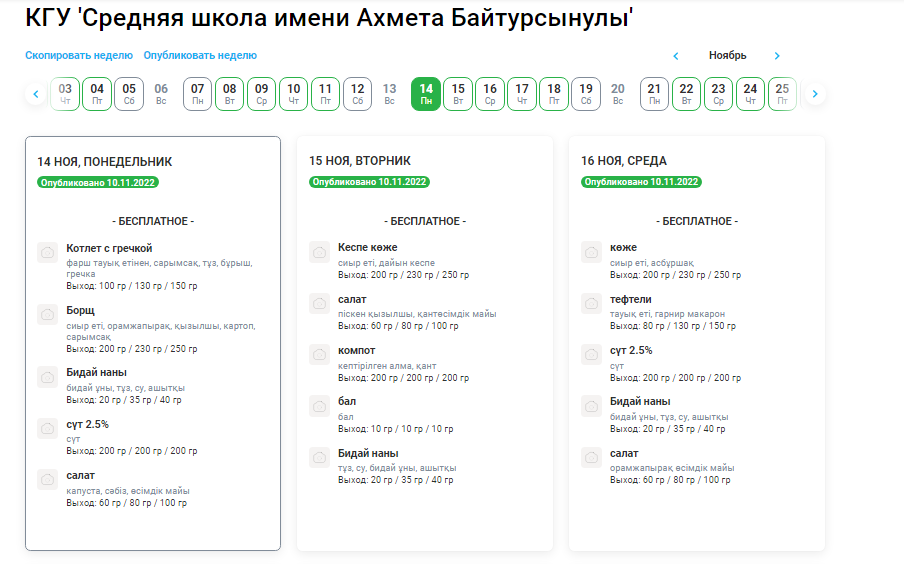Go to next month after Ноябрь
This screenshot has height=564, width=904.
(777, 56)
